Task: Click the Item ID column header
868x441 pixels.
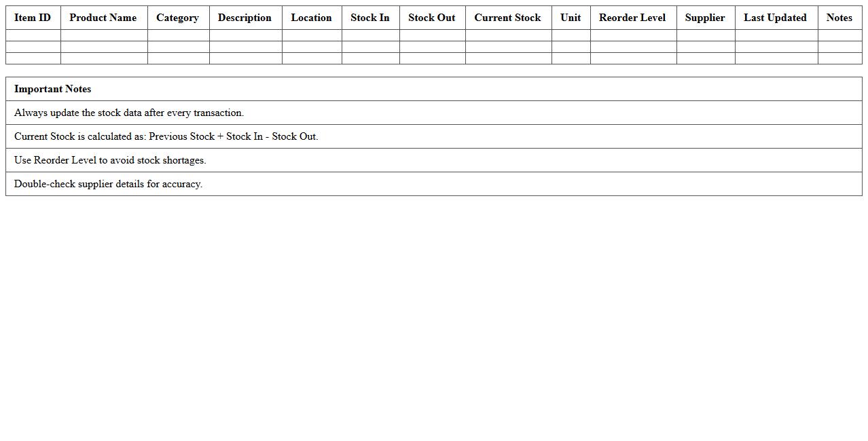Action: (32, 18)
